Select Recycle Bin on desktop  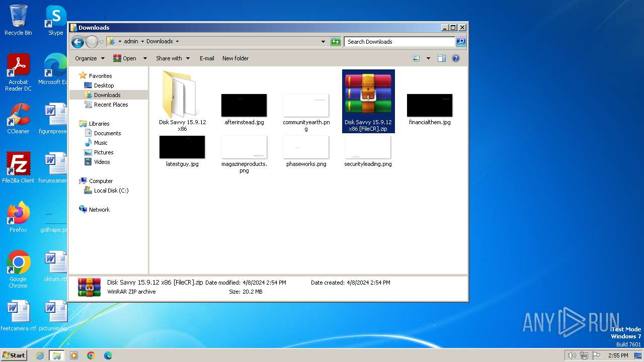[18, 20]
